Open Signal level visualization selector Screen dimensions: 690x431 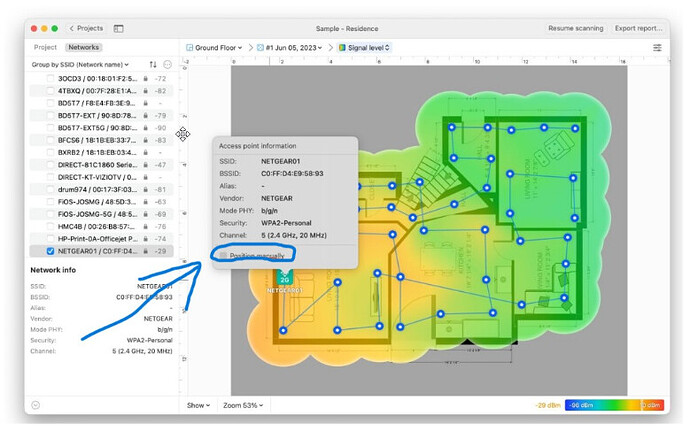[x=364, y=48]
